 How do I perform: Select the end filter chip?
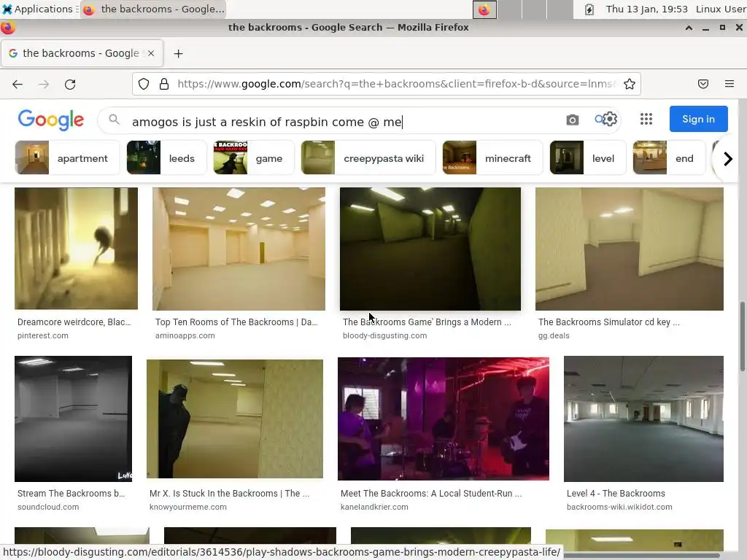[669, 157]
